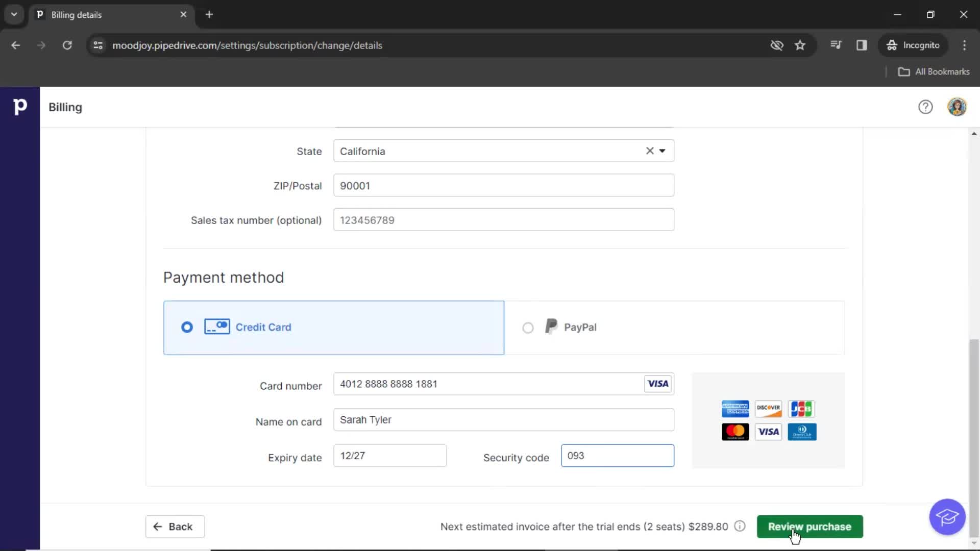Click the Discover card icon
The width and height of the screenshot is (980, 551).
(x=768, y=408)
